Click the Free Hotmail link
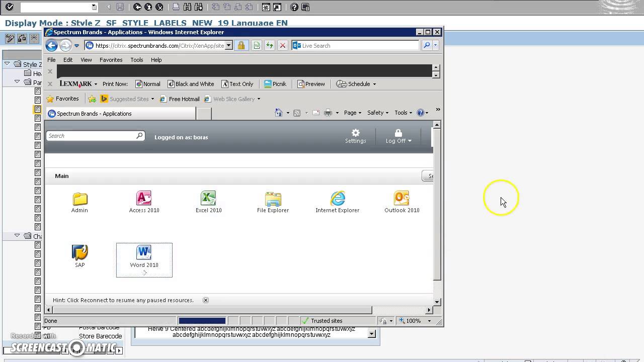This screenshot has height=362, width=644. click(x=180, y=99)
